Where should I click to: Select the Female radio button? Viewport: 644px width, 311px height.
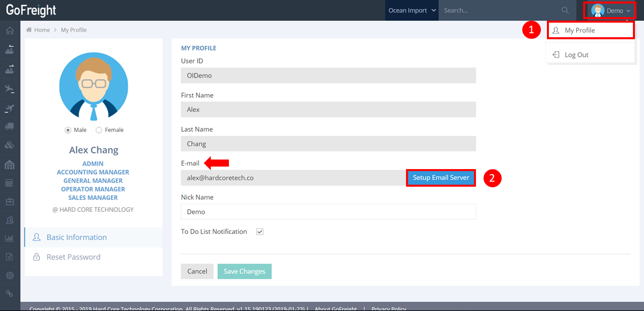[99, 130]
